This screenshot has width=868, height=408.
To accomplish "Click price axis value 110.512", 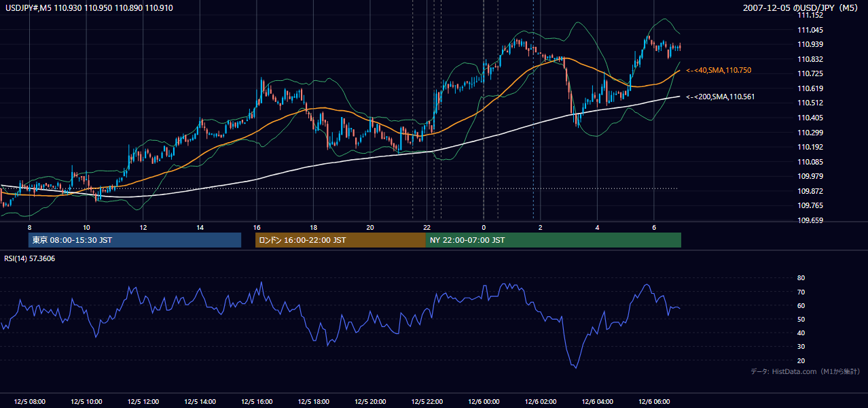I will (x=810, y=103).
